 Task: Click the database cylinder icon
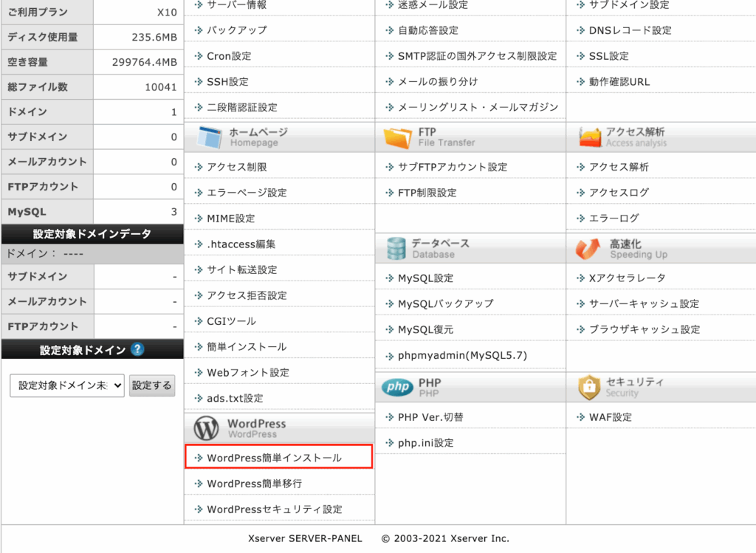point(396,248)
